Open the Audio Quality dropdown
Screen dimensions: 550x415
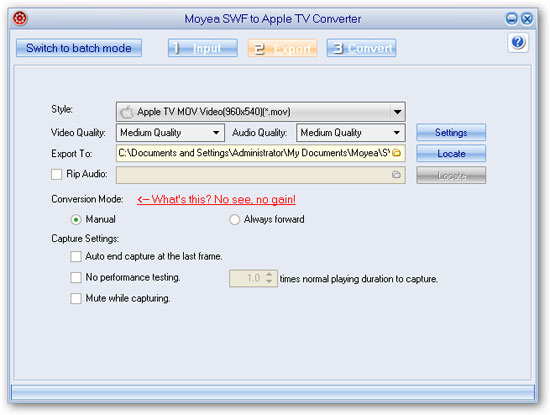click(351, 133)
